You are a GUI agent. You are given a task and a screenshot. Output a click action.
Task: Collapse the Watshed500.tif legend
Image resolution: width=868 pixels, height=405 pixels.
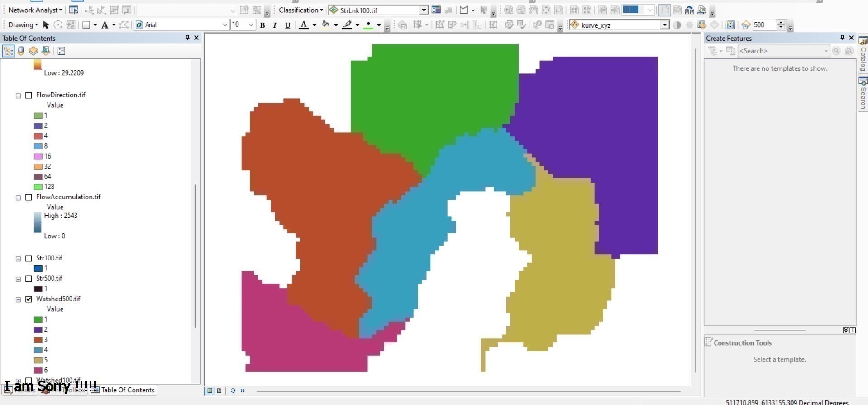pos(19,299)
